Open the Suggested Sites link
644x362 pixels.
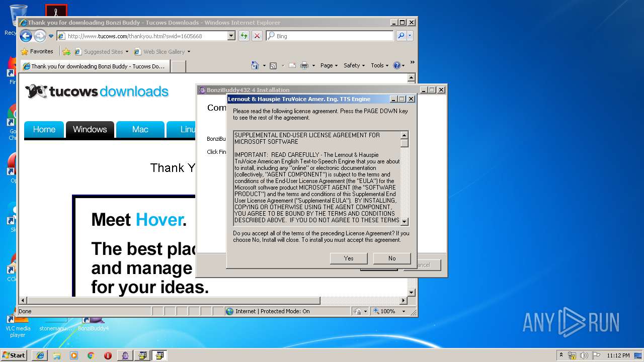[x=101, y=51]
